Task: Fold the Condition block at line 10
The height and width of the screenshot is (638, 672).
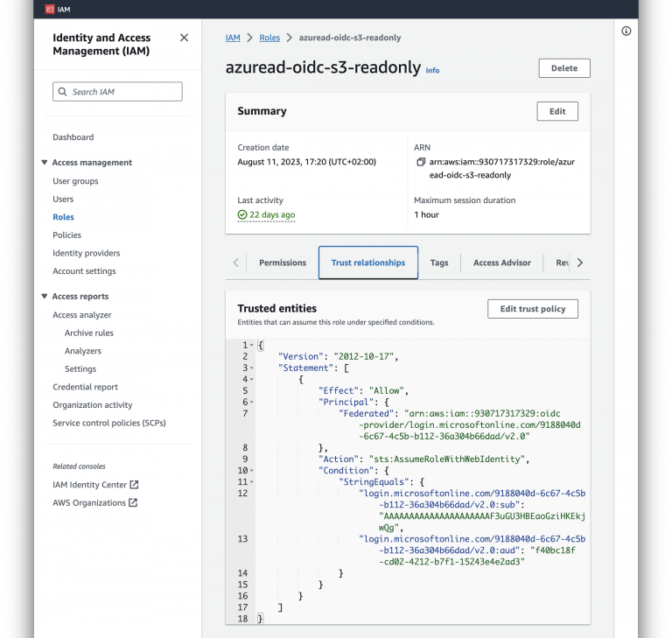Action: point(252,471)
